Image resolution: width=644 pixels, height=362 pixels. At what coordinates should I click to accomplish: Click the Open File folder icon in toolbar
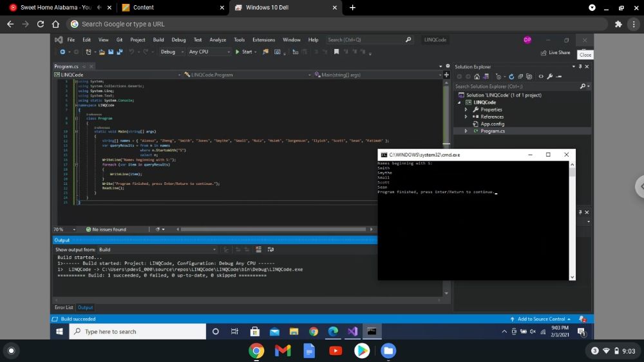click(102, 52)
